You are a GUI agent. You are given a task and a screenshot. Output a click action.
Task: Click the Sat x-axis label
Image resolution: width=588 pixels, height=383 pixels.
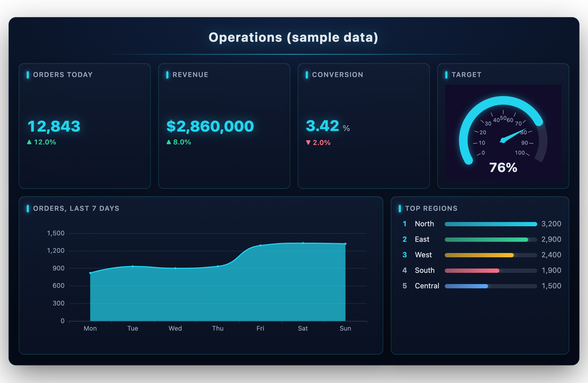point(303,328)
